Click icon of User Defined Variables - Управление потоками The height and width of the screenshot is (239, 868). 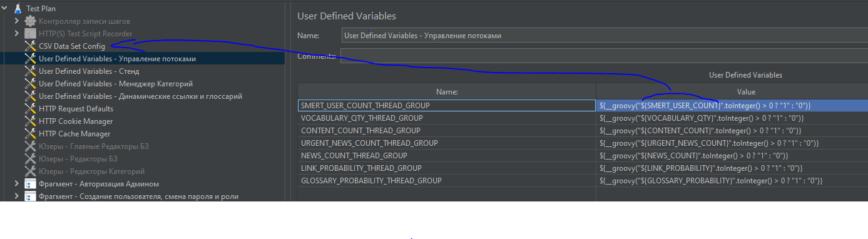coord(30,59)
